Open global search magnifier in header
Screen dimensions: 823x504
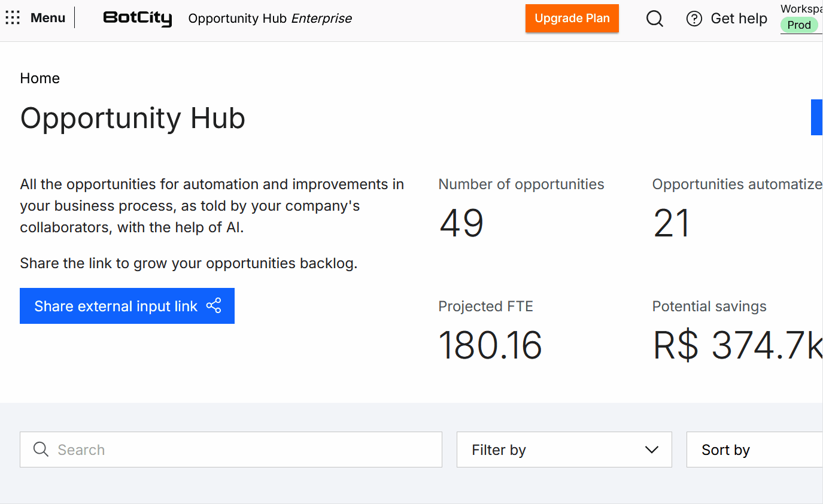click(x=655, y=19)
